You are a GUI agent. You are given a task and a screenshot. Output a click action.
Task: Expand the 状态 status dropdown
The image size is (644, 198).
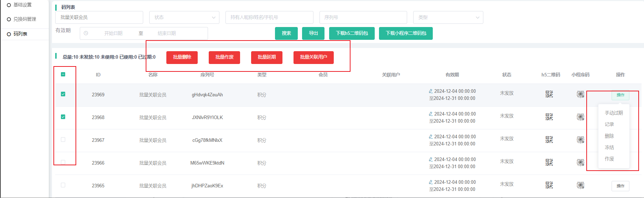(x=184, y=17)
